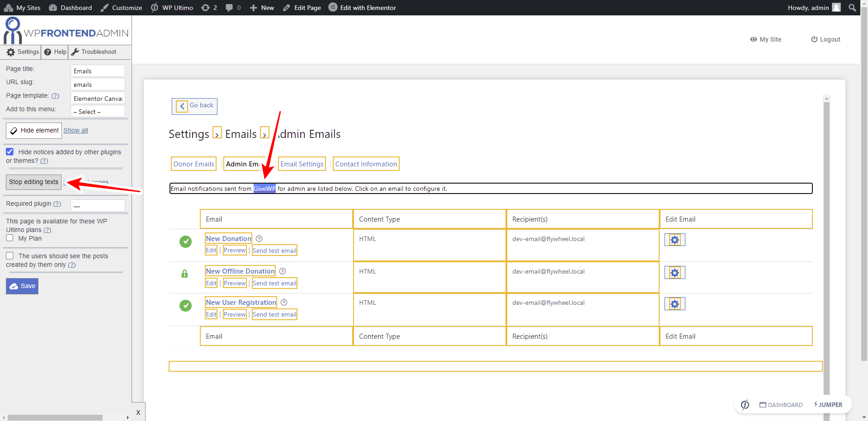Screen dimensions: 868x421
Task: Switch to the Donor Emails tab
Action: 193,164
